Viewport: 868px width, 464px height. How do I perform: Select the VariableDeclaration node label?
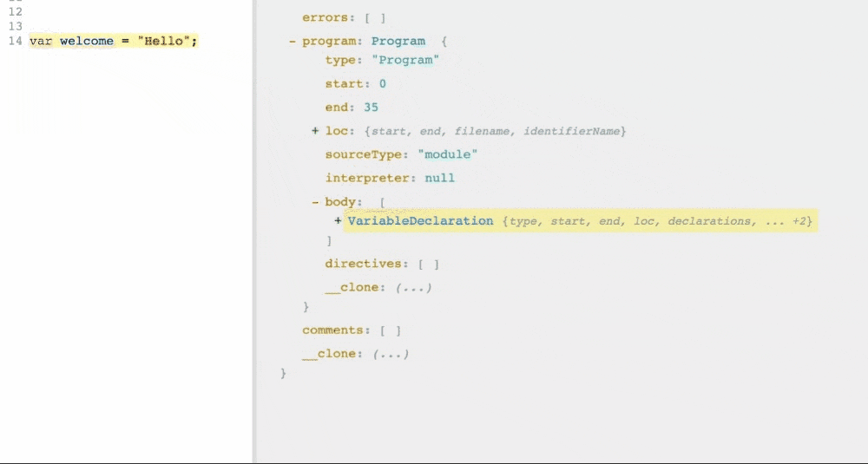pos(420,220)
